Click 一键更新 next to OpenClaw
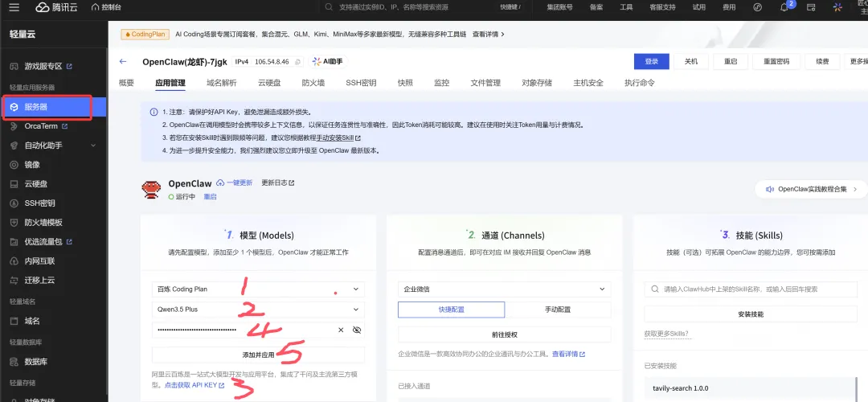Screen dimensions: 868x402 (234, 183)
